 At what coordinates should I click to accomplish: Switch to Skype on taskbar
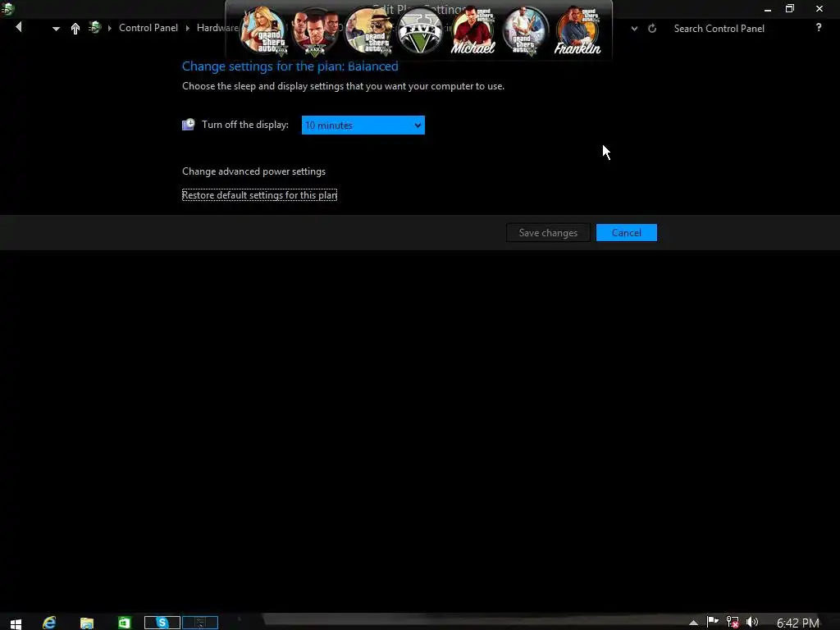coord(162,623)
